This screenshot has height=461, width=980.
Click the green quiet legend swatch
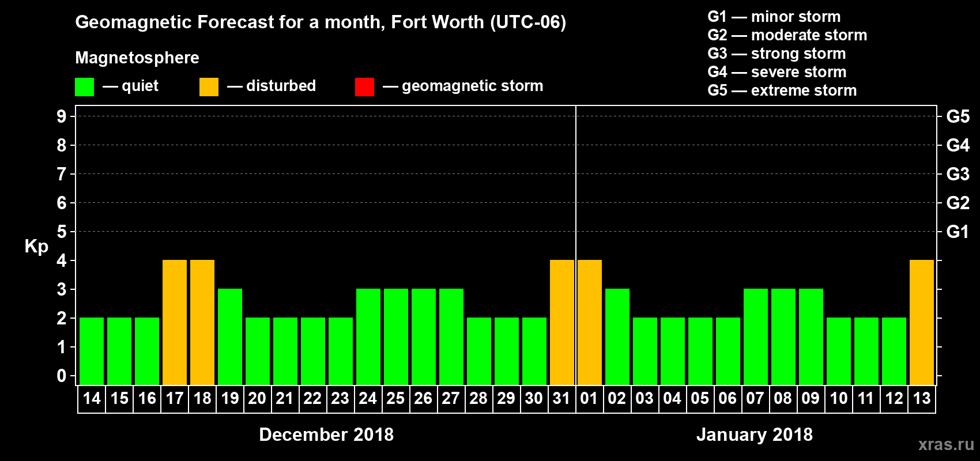pos(84,87)
